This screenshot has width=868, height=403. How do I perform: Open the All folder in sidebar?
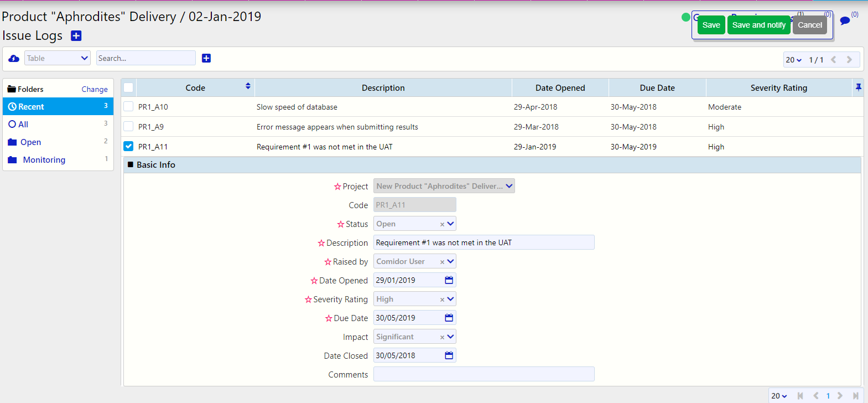(x=23, y=125)
